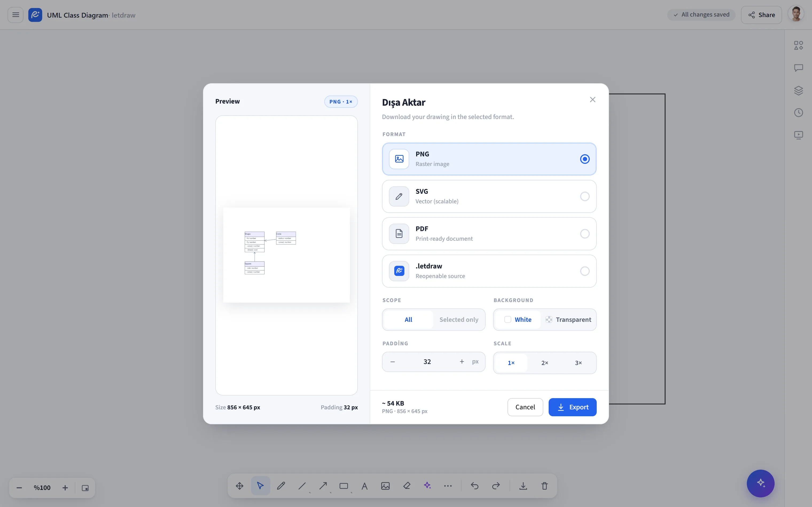Switch scope to Selected only
This screenshot has width=812, height=507.
coord(459,320)
